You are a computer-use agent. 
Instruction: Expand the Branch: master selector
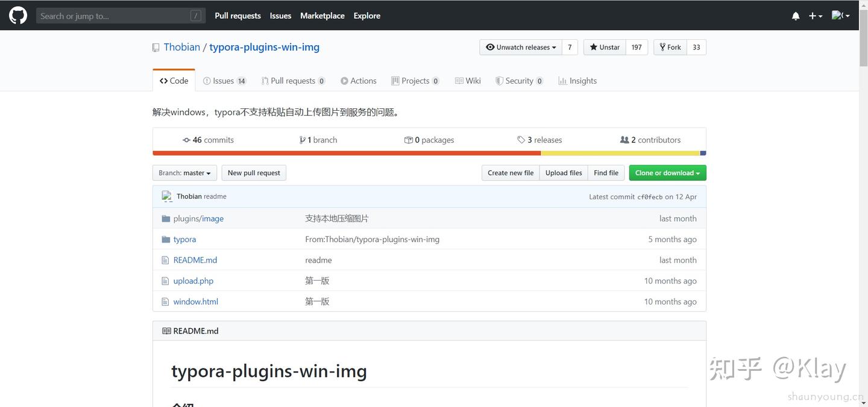point(184,173)
